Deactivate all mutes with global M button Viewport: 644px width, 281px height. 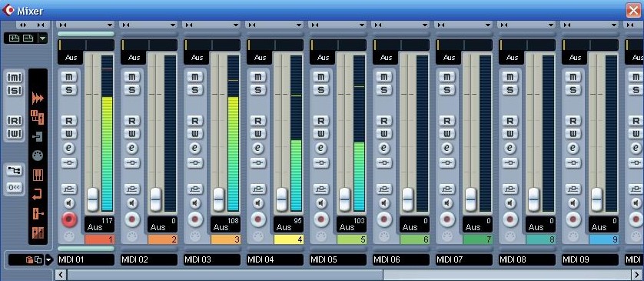pyautogui.click(x=15, y=77)
